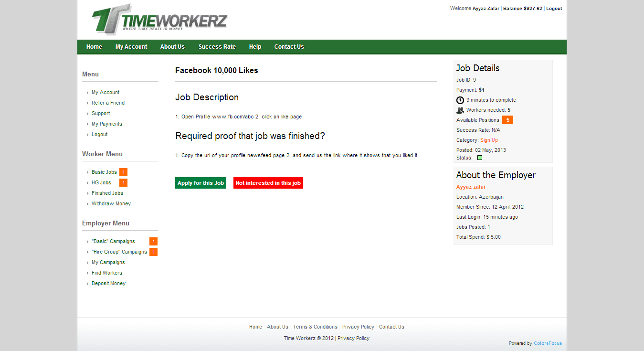Click the workers icon beside Workers needed
Screen dimensions: 644x351
click(460, 110)
